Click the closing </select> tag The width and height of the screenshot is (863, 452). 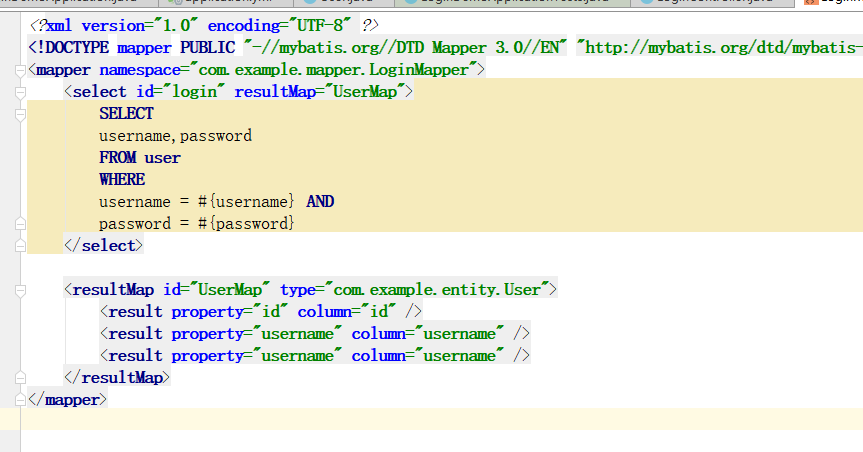[x=103, y=246]
